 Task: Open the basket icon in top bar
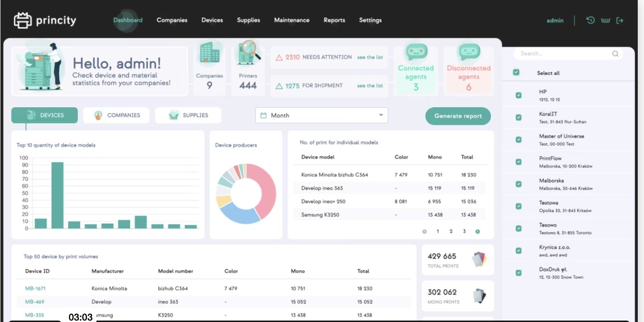pyautogui.click(x=605, y=20)
